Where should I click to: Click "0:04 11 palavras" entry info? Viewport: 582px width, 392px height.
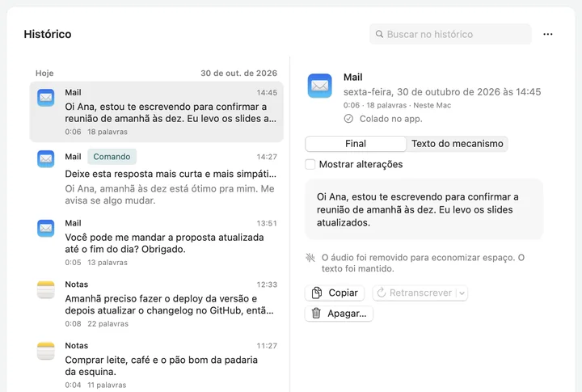[95, 385]
